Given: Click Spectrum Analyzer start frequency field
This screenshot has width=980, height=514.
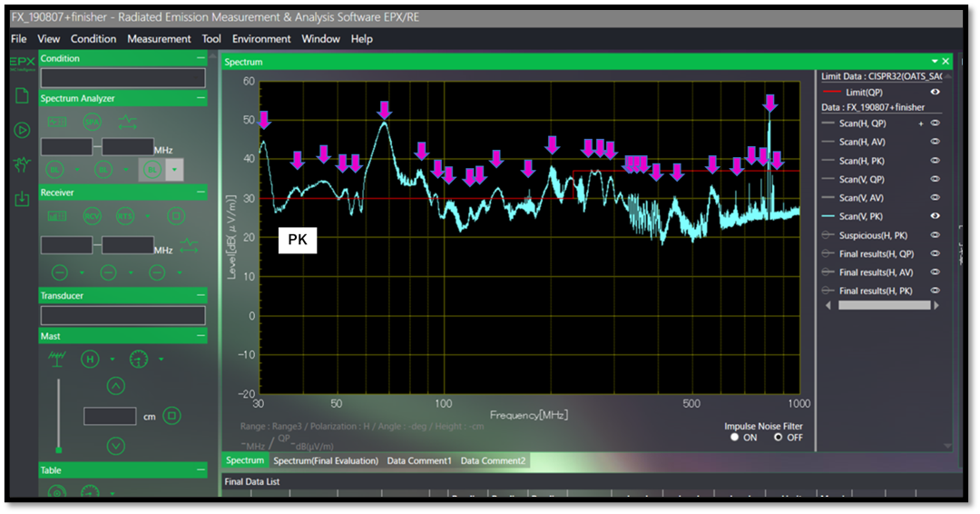Looking at the screenshot, I should click(67, 147).
